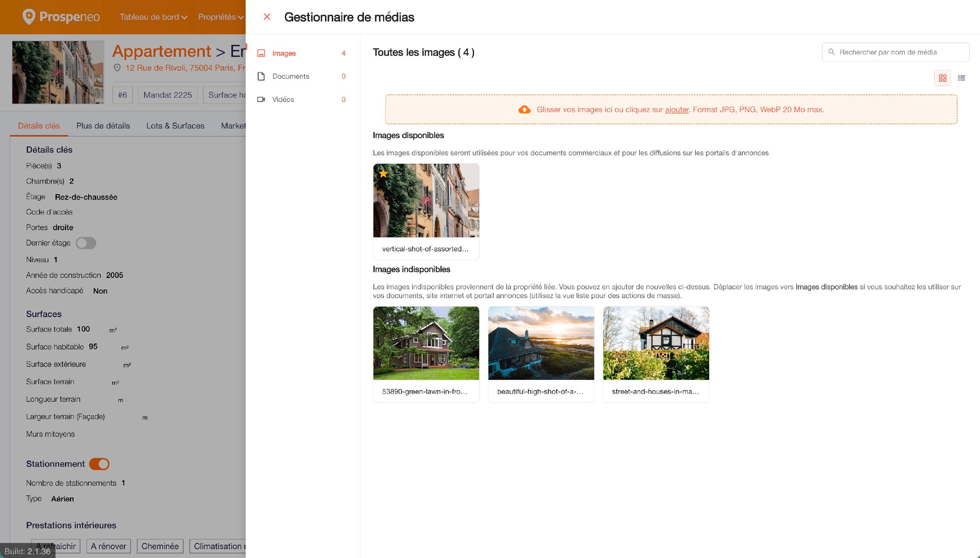Select the street-and-houses image thumbnail

coord(656,343)
